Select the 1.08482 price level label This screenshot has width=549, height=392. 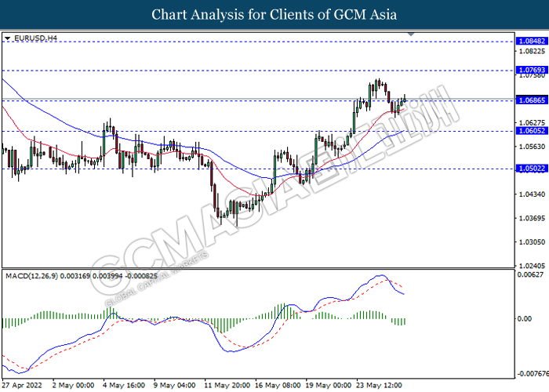coord(532,42)
